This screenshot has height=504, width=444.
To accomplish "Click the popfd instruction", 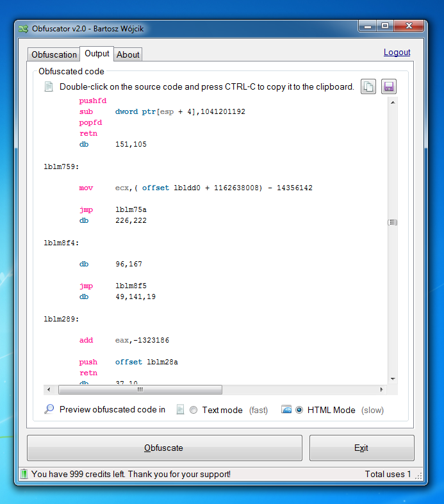I will point(90,123).
